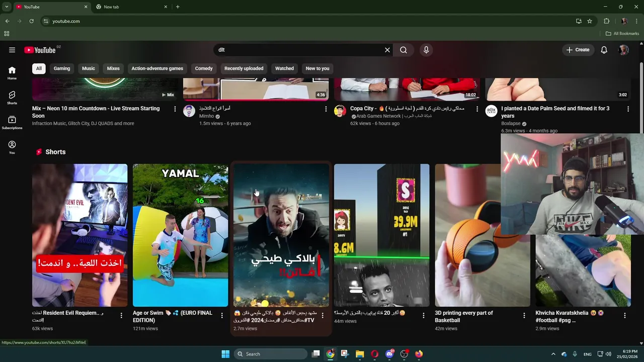Screen dimensions: 644x362
Task: Open the YouTube account avatar menu
Action: (x=623, y=50)
